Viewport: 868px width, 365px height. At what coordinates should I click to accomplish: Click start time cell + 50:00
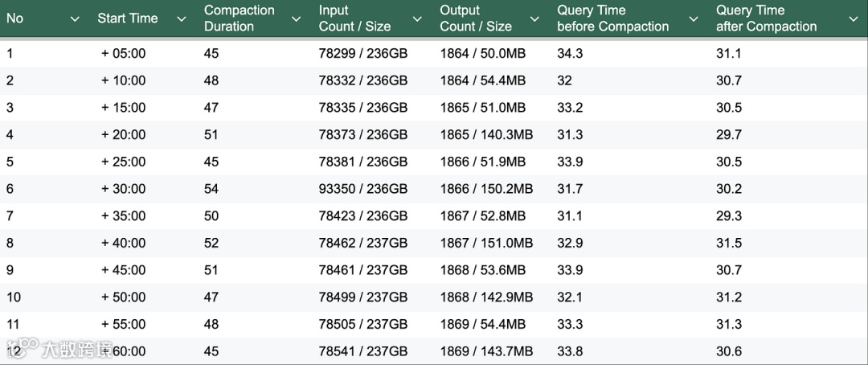124,297
